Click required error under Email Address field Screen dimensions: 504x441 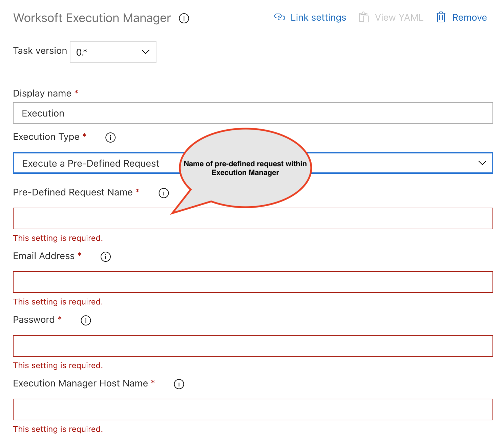point(58,302)
